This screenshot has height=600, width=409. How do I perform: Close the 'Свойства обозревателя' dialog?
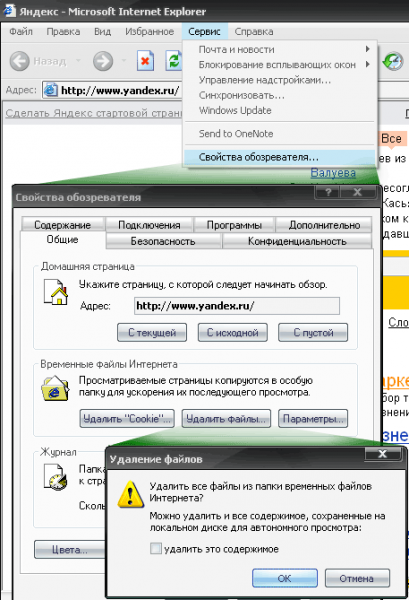357,192
